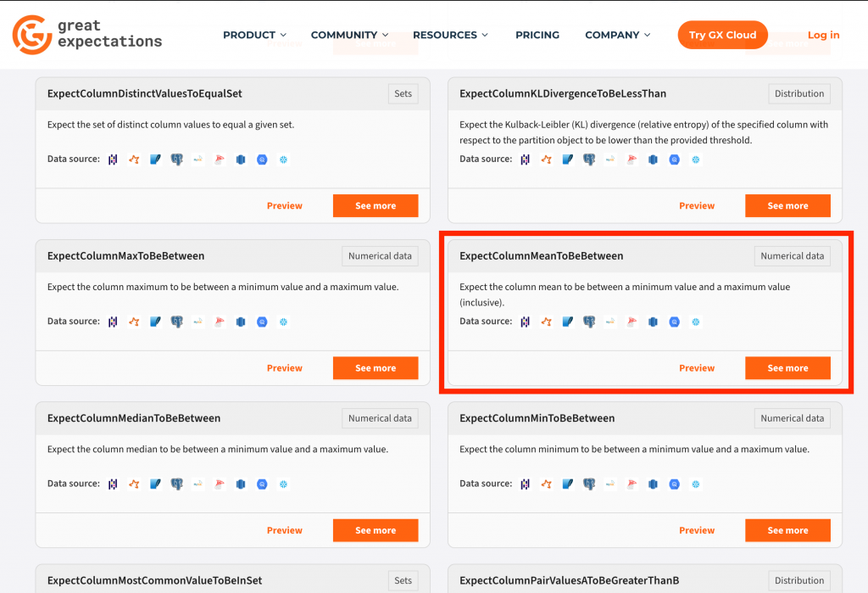The width and height of the screenshot is (868, 593).
Task: Click the ExpectColumnDistinctValuesToEqualSet title
Action: (x=144, y=93)
